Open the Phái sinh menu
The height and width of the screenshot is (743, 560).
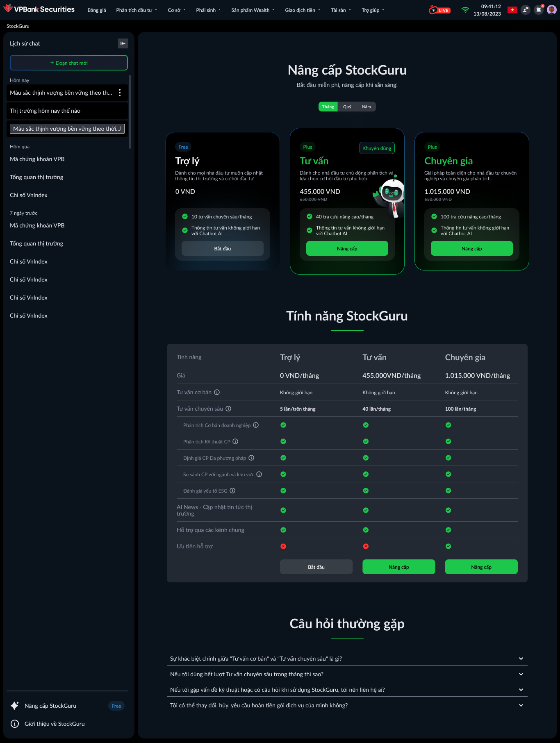(x=208, y=10)
